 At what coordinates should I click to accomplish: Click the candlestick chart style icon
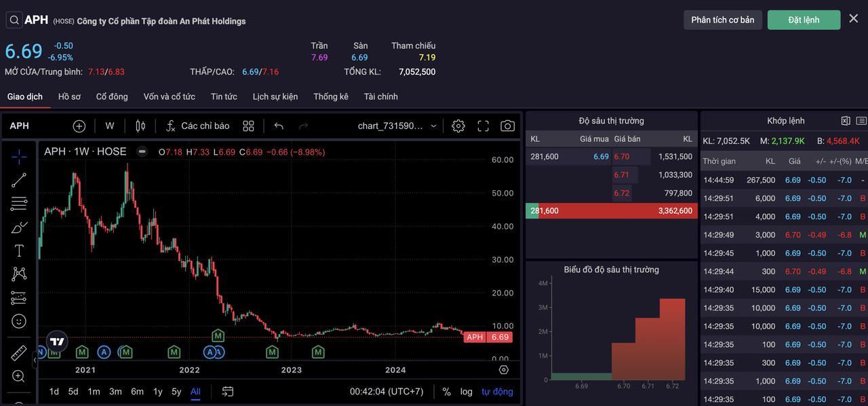(x=140, y=126)
